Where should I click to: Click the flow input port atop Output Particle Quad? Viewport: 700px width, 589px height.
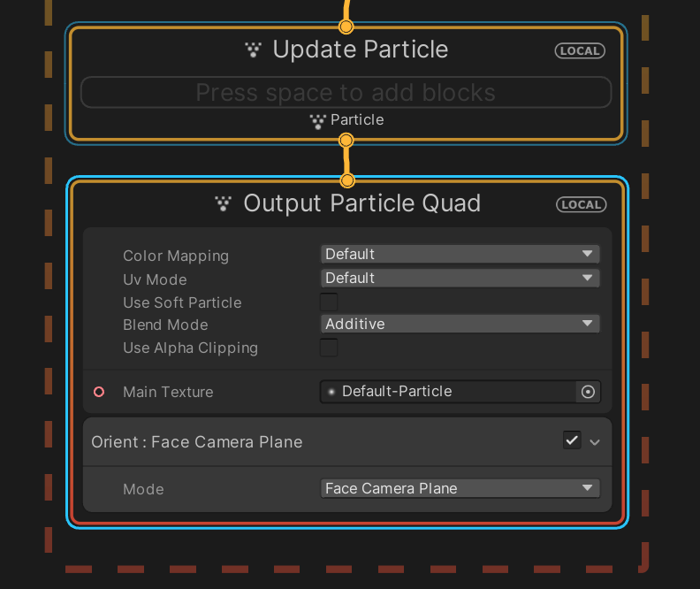tap(346, 180)
